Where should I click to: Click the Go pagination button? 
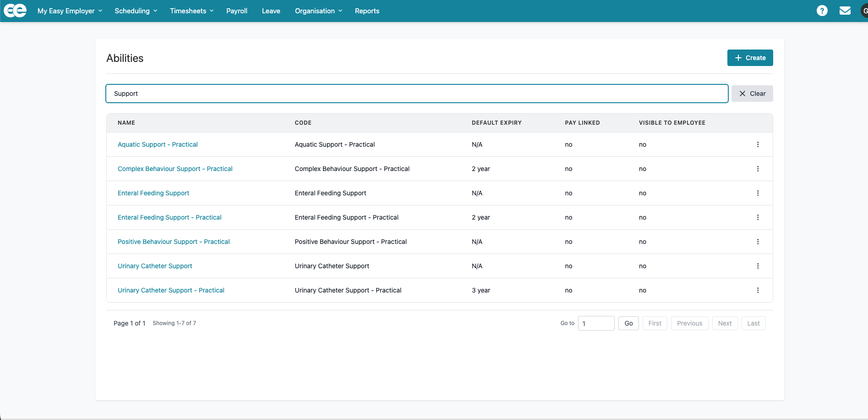(628, 323)
